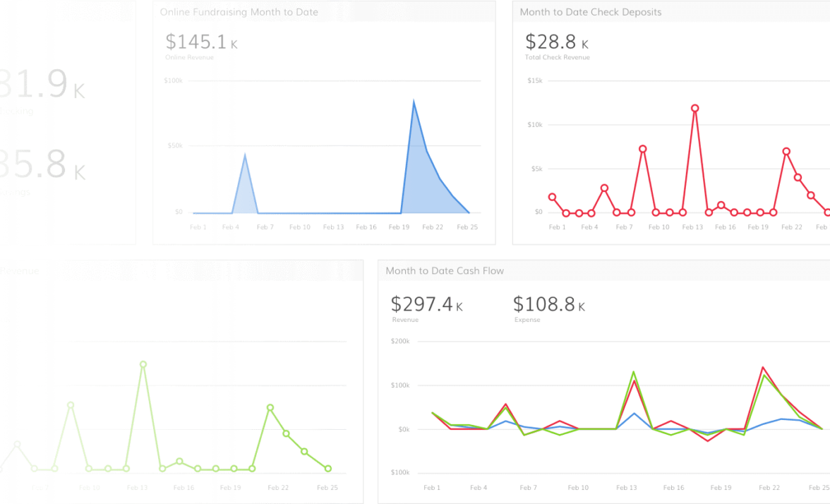Select the $145.1 K online revenue figure

click(201, 42)
